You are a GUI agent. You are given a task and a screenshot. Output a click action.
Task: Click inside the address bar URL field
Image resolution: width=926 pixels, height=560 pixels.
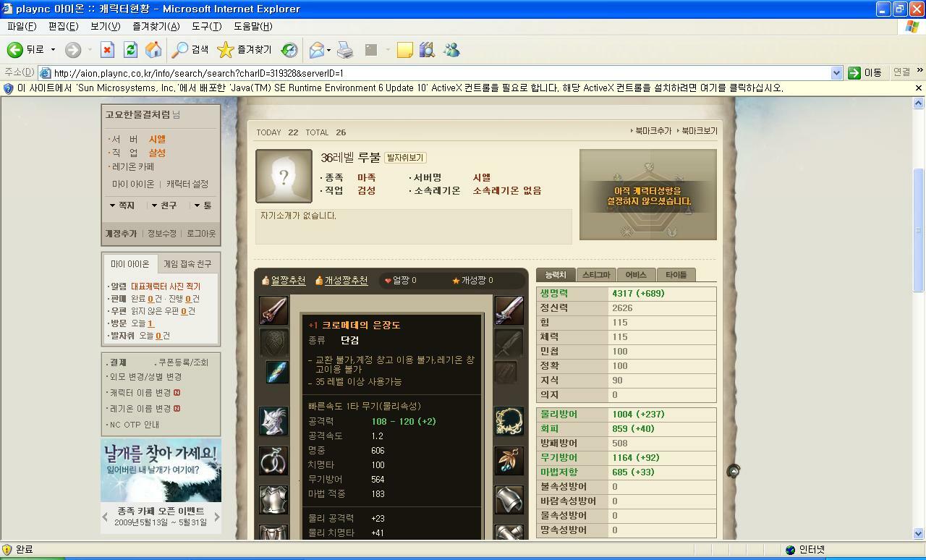tap(434, 73)
